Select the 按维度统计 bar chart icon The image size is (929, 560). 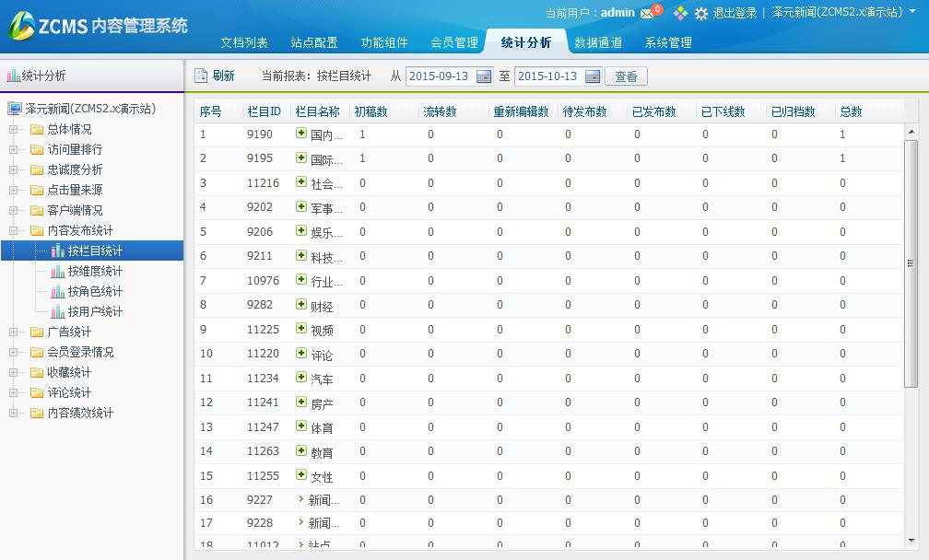(x=57, y=272)
